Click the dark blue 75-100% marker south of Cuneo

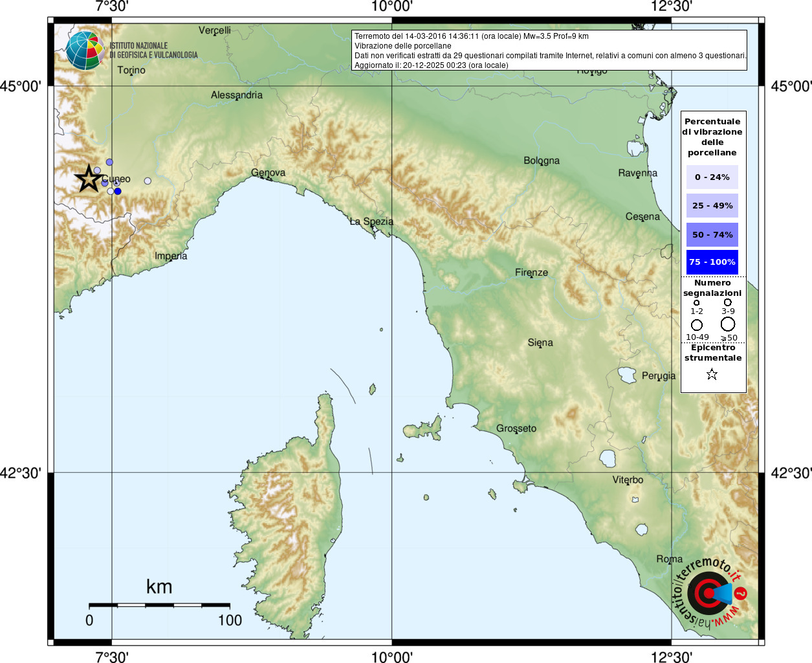[x=118, y=191]
